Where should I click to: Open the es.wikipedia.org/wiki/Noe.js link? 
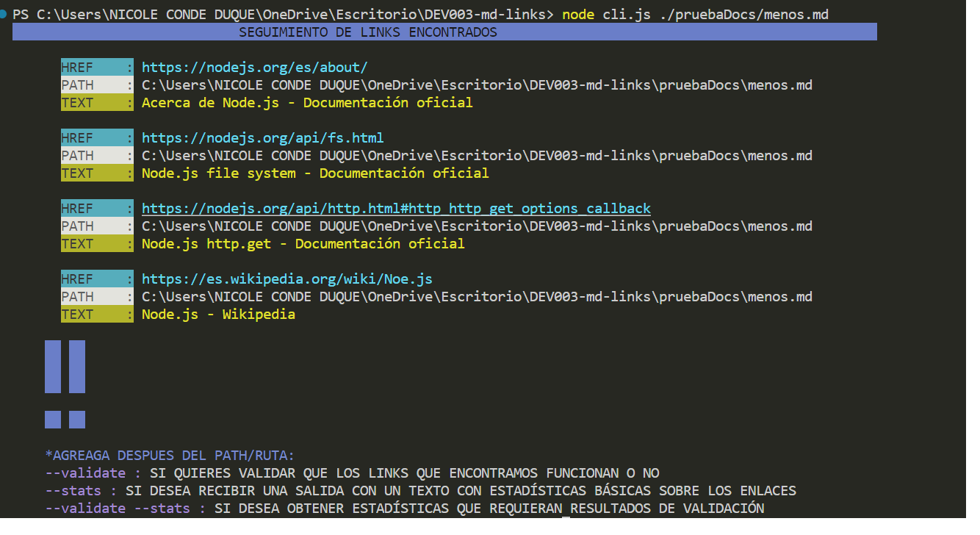point(287,279)
